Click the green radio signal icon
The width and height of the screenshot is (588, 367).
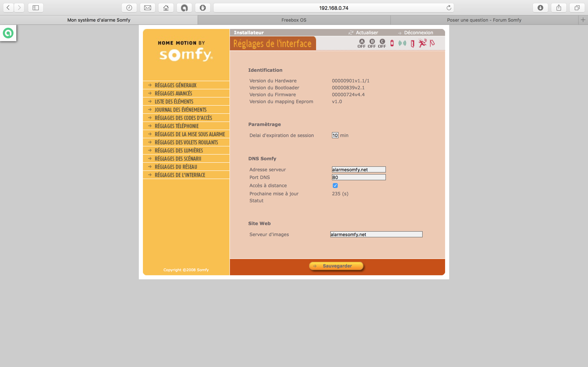[x=402, y=43]
